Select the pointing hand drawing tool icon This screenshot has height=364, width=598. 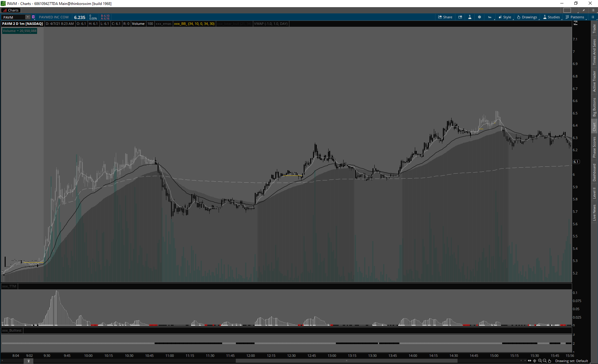point(550,361)
